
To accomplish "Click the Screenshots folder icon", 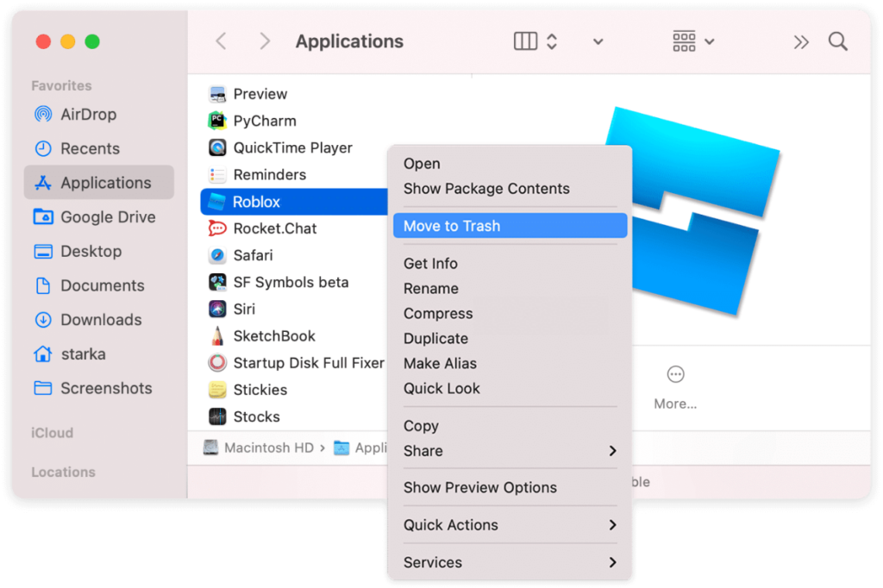I will point(43,388).
